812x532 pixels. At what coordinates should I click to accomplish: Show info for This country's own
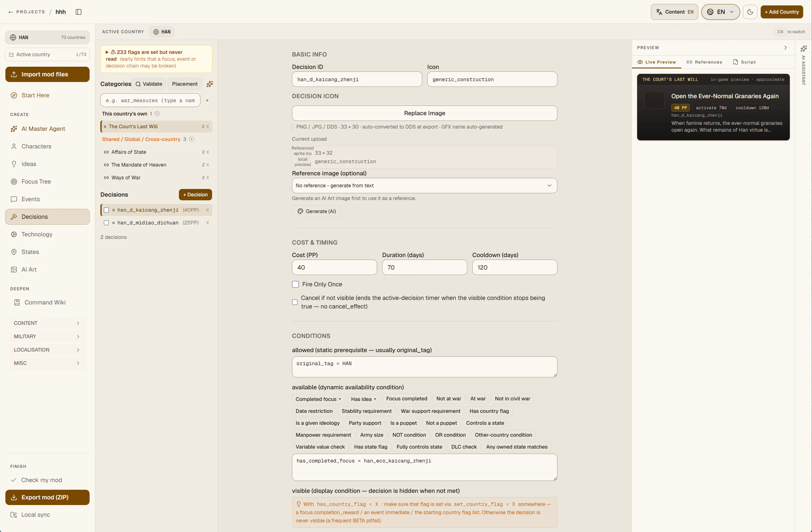[157, 114]
